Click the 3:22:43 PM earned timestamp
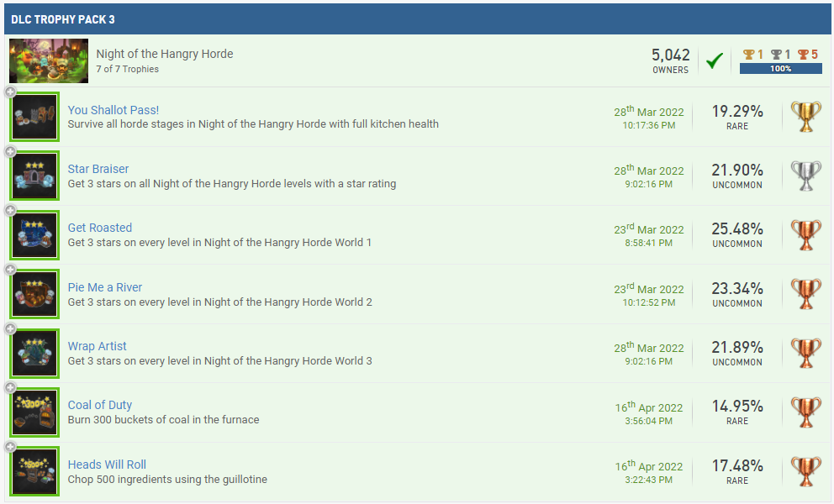Image resolution: width=834 pixels, height=504 pixels. pyautogui.click(x=649, y=480)
